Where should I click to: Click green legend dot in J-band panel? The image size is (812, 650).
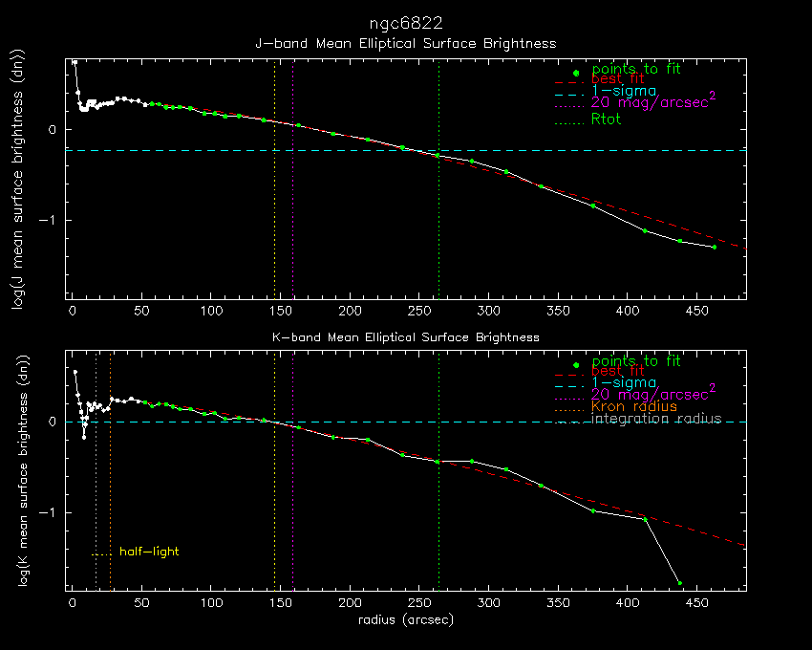tap(576, 73)
